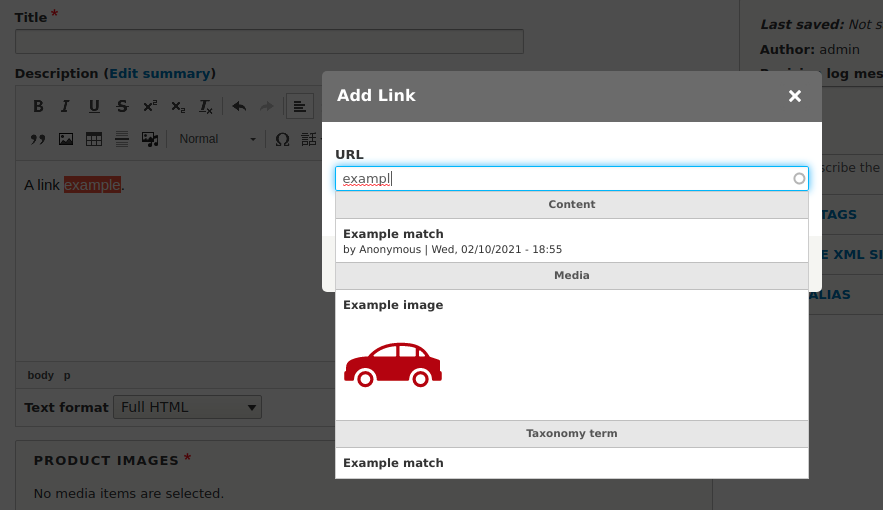Align text left
Viewport: 883px width, 510px height.
(x=300, y=106)
